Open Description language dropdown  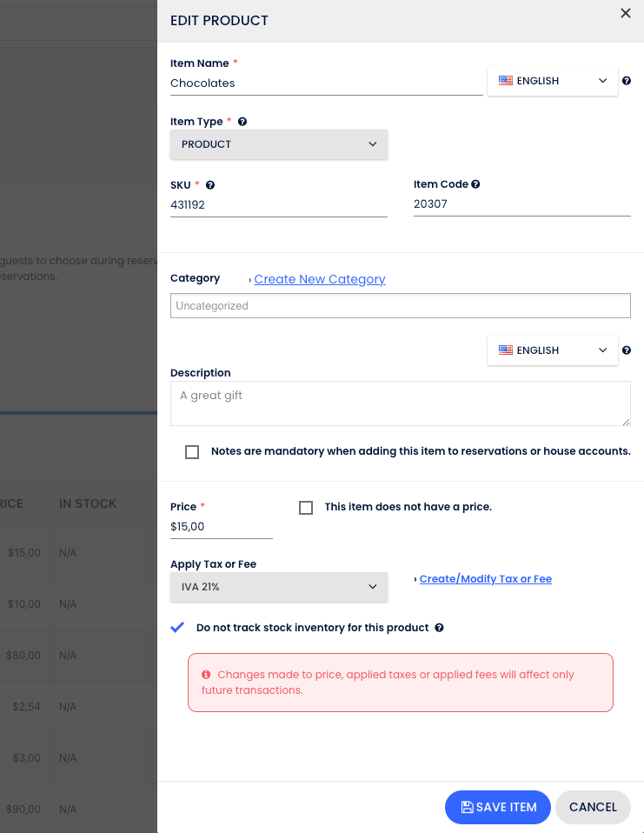[552, 350]
